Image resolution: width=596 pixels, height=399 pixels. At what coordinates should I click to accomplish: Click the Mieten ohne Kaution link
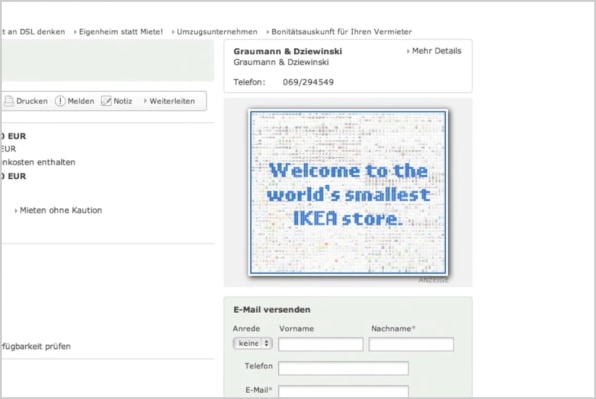tap(58, 210)
